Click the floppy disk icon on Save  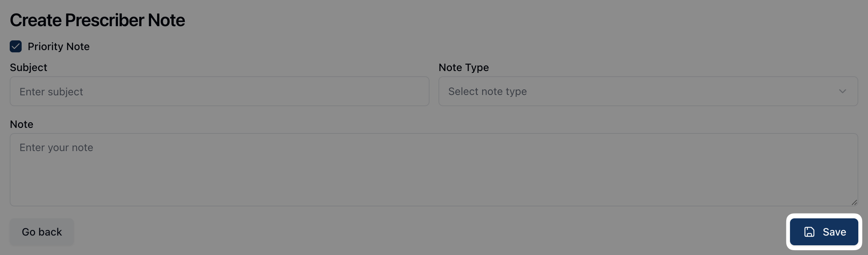[809, 232]
